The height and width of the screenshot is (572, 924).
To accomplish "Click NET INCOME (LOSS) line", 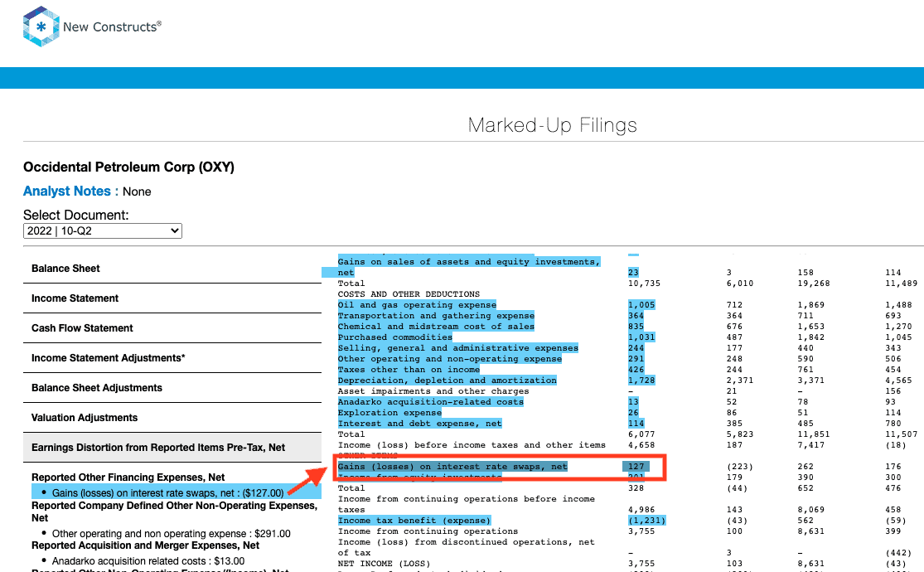I will [384, 563].
